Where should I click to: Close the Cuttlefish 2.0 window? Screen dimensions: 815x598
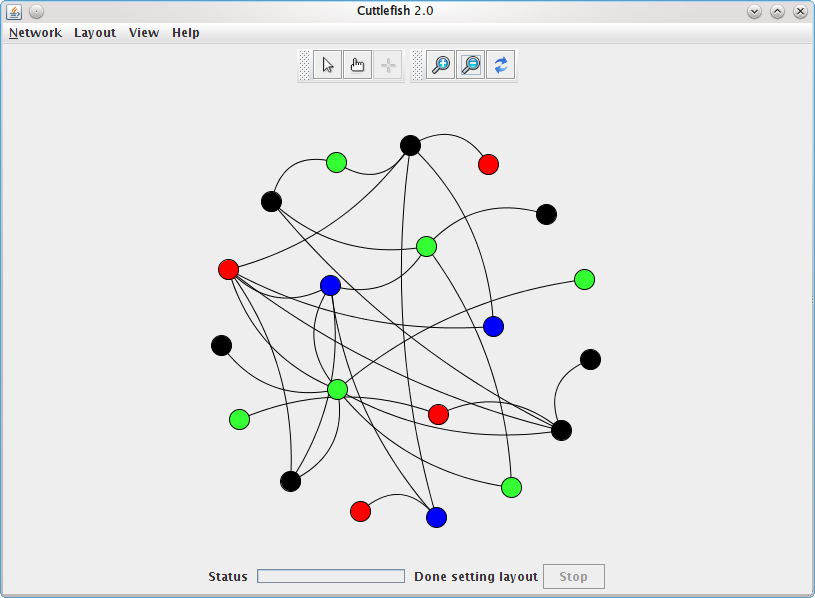[800, 11]
